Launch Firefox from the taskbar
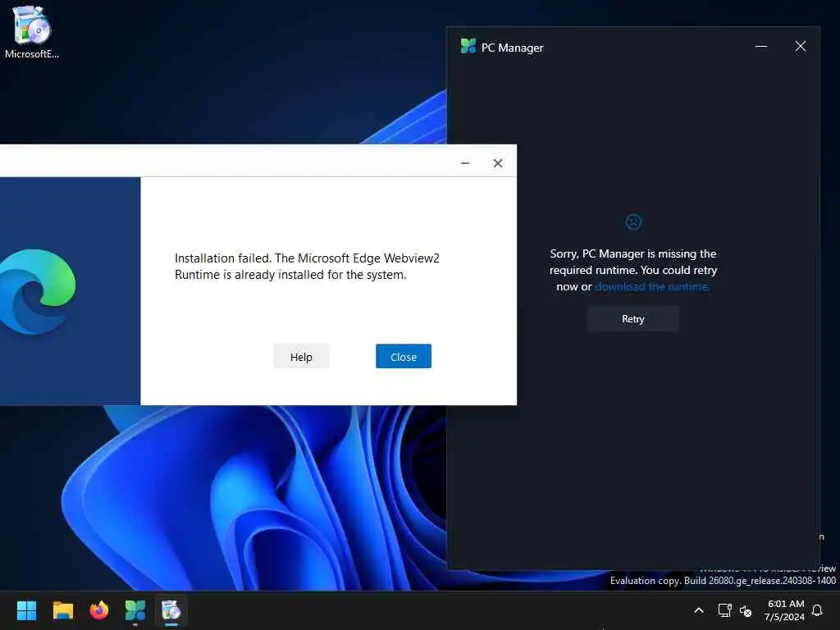The image size is (840, 630). pos(99,610)
